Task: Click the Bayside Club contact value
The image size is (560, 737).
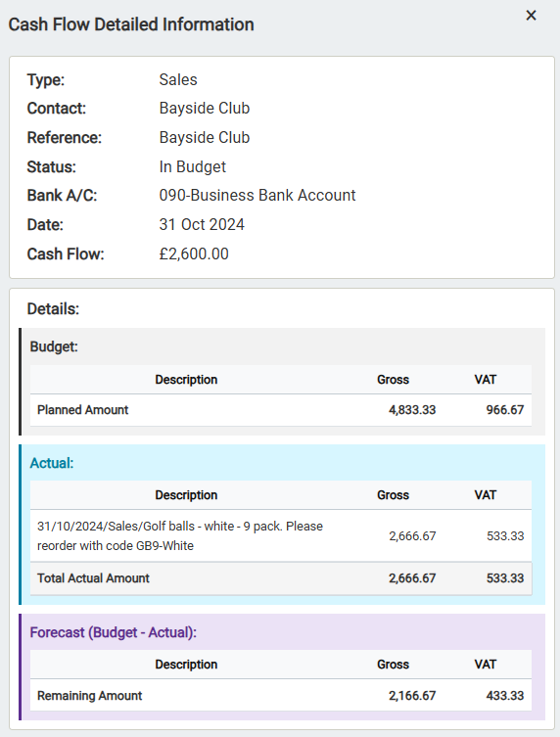Action: pos(204,108)
